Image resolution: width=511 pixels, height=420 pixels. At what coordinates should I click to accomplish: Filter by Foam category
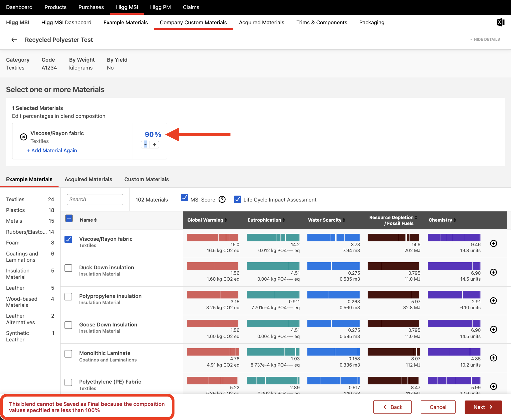tap(30, 243)
